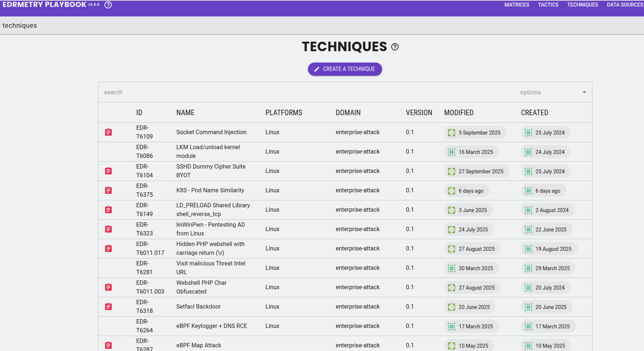Click clipboard icon for linWinPwn technique

pyautogui.click(x=109, y=229)
